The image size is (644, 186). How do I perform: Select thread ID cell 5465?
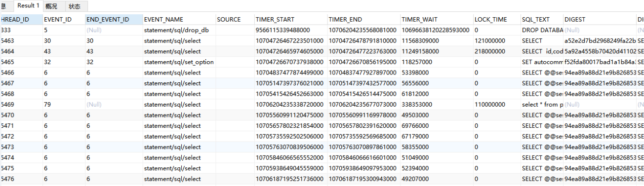21,62
